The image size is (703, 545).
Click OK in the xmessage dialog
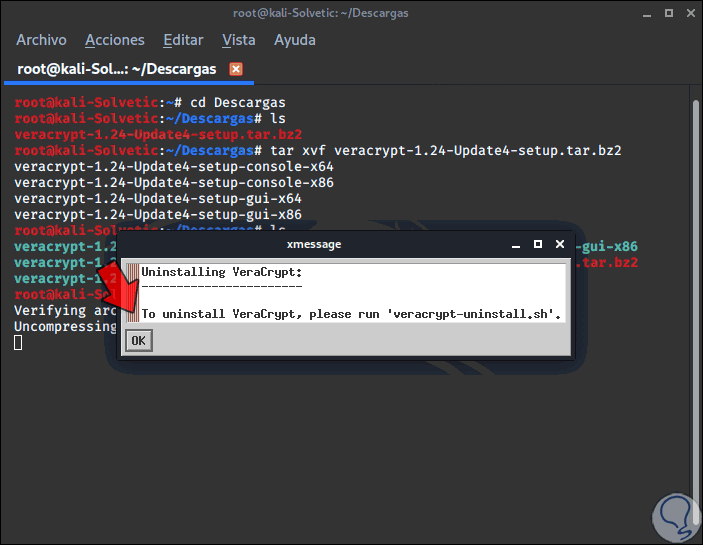coord(139,341)
